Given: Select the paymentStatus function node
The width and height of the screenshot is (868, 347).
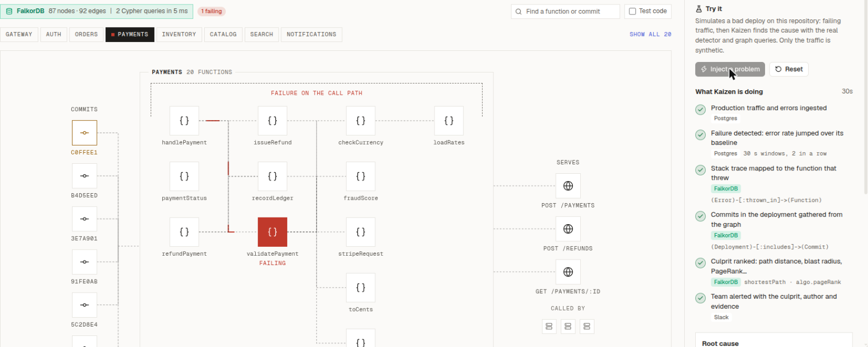Looking at the screenshot, I should point(184,177).
